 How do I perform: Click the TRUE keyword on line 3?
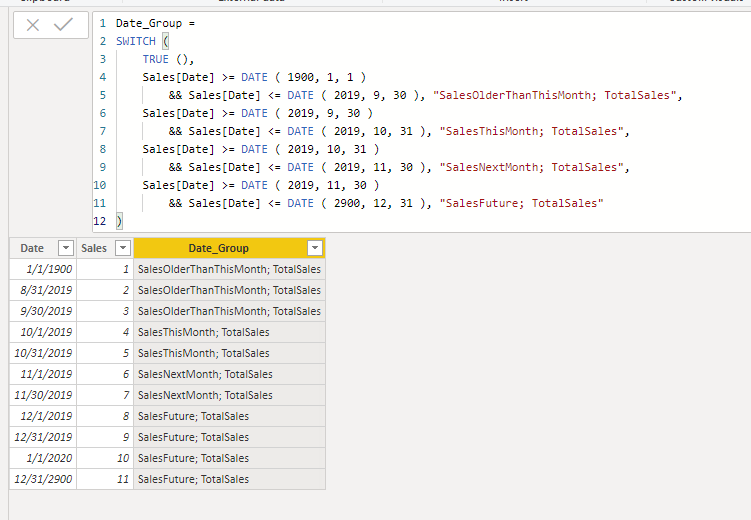click(x=155, y=59)
